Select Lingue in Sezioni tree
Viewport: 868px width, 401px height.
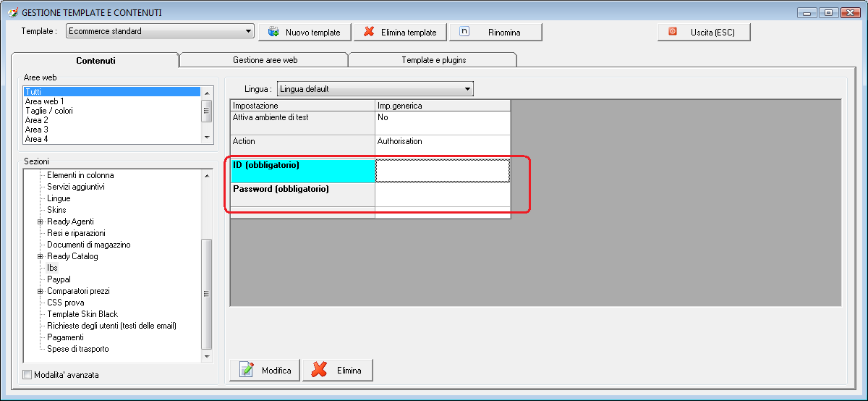point(59,198)
